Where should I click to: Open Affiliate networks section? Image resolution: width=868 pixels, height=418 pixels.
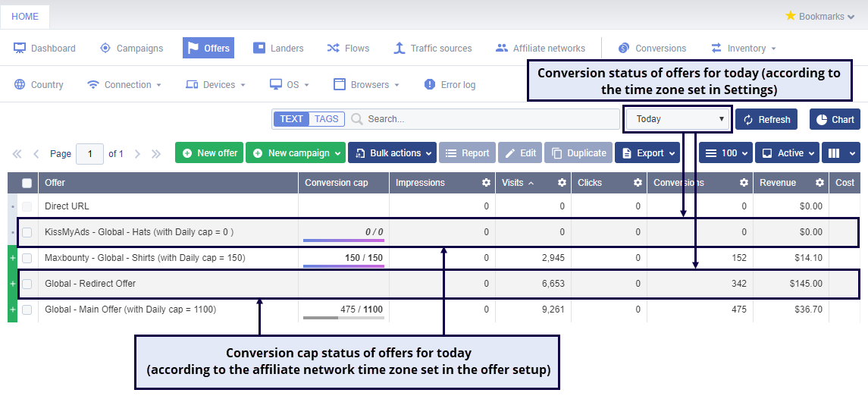pyautogui.click(x=541, y=48)
